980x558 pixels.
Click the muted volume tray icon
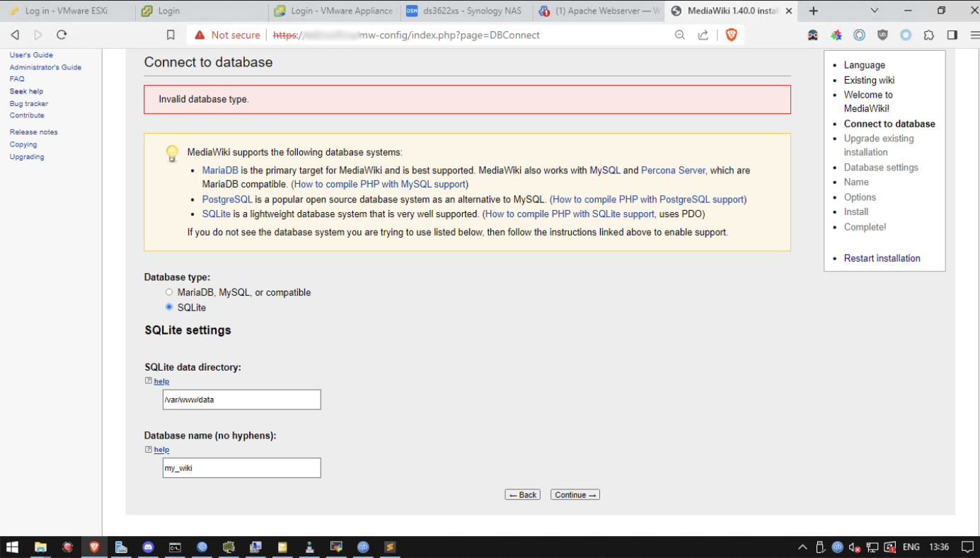[x=855, y=547]
